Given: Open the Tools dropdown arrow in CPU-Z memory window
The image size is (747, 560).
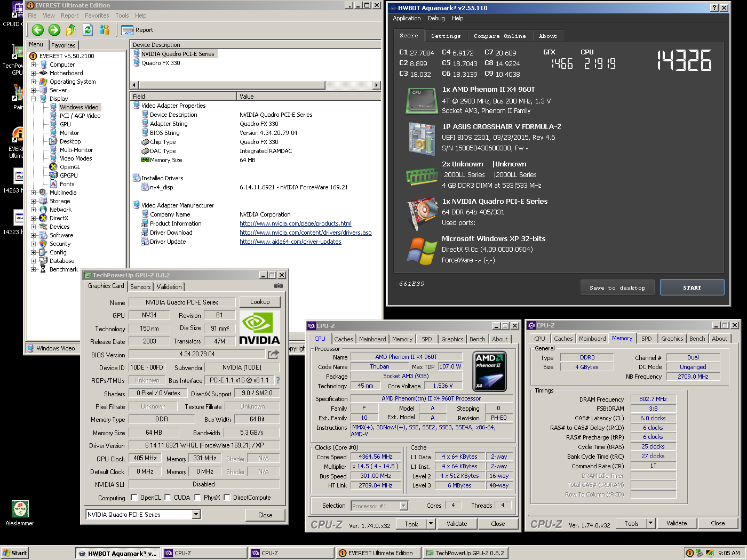Looking at the screenshot, I should [x=650, y=523].
